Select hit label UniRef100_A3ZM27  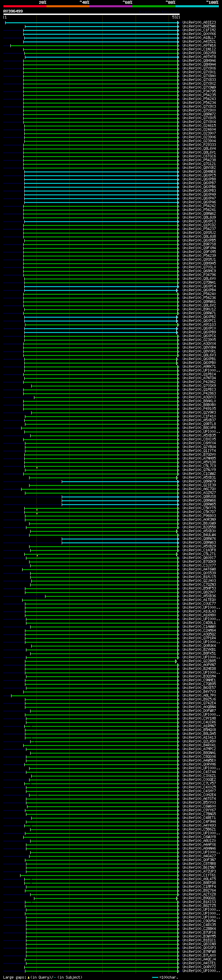coord(199,493)
